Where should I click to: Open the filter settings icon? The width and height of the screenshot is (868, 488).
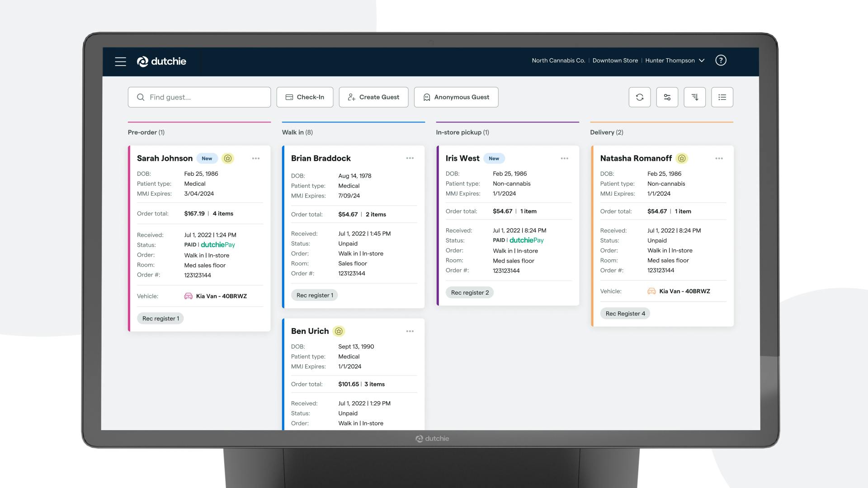pyautogui.click(x=667, y=97)
